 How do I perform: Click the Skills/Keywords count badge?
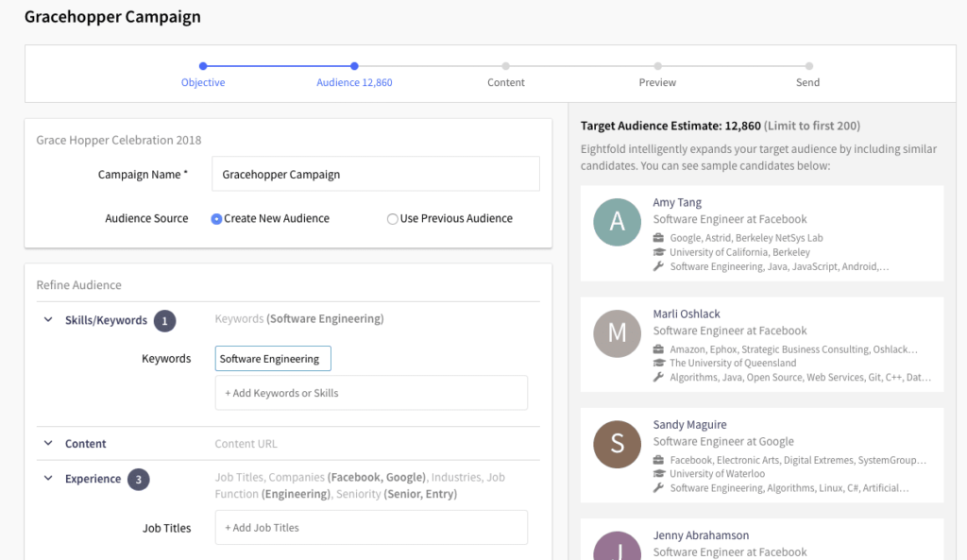click(x=164, y=321)
